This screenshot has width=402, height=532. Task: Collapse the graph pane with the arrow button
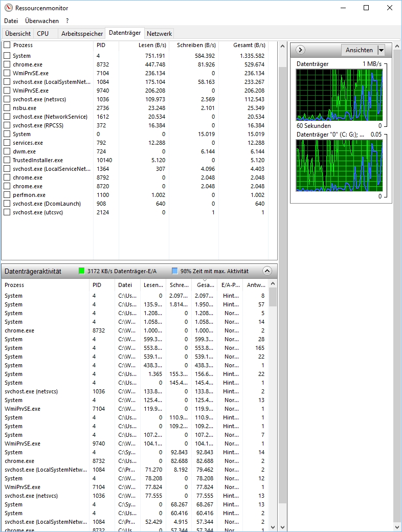pos(300,50)
